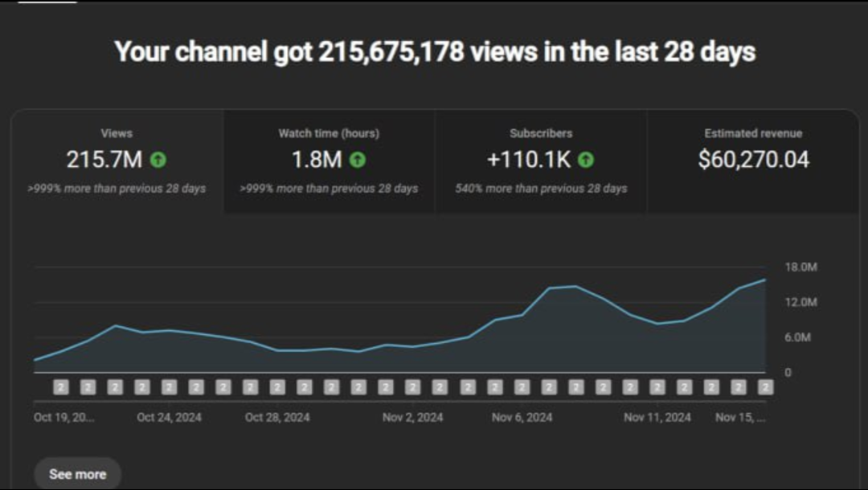
Task: Click the See more button
Action: coord(77,474)
